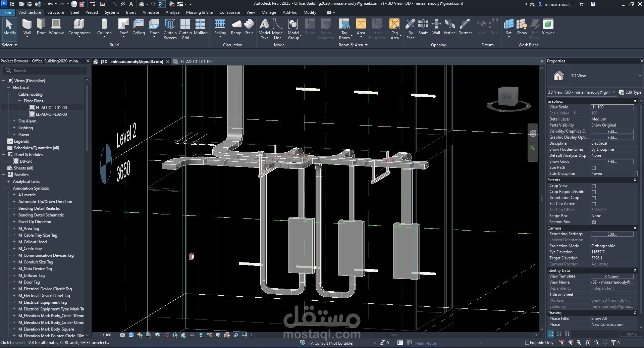Image resolution: width=644 pixels, height=348 pixels.
Task: Click the Tag Room tool
Action: coord(344,29)
